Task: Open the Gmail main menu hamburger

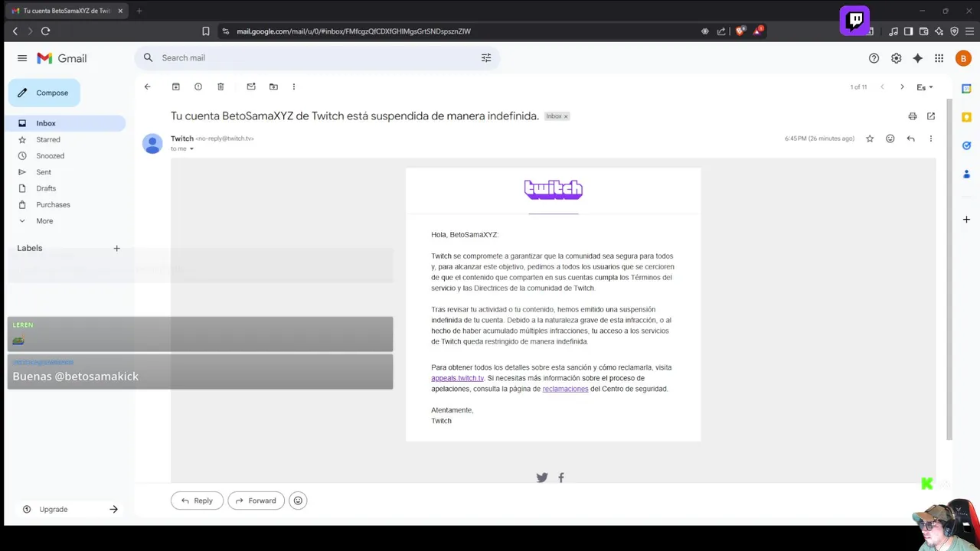Action: 22,58
